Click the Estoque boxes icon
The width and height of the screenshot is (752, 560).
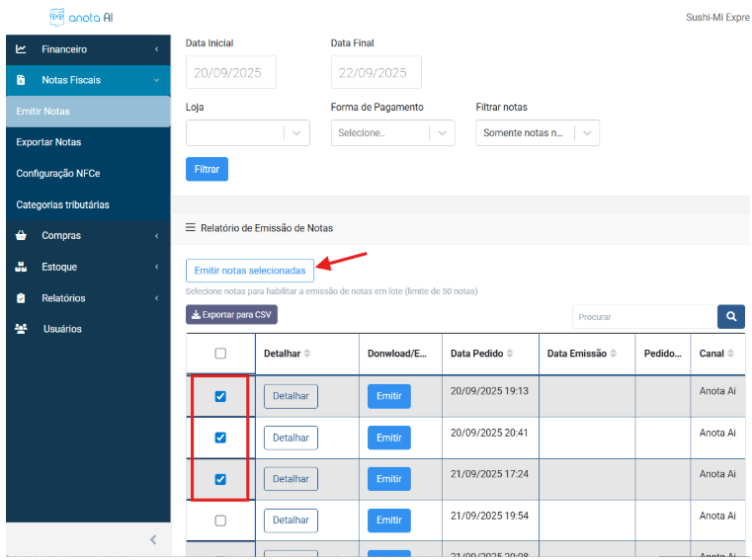coord(21,267)
